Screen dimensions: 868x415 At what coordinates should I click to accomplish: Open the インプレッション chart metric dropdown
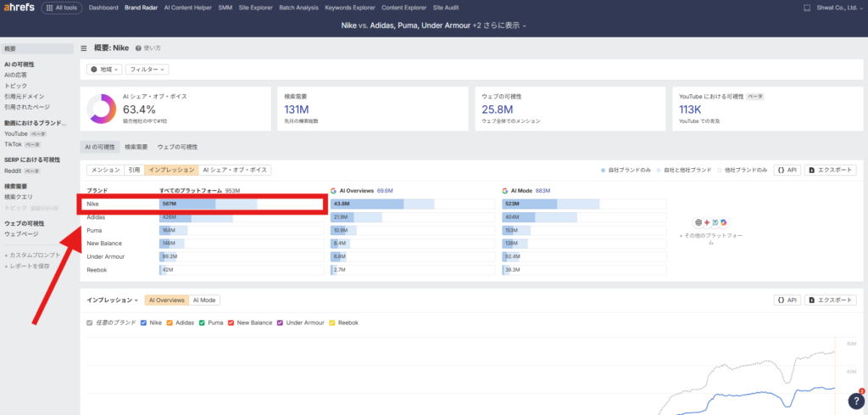click(114, 300)
